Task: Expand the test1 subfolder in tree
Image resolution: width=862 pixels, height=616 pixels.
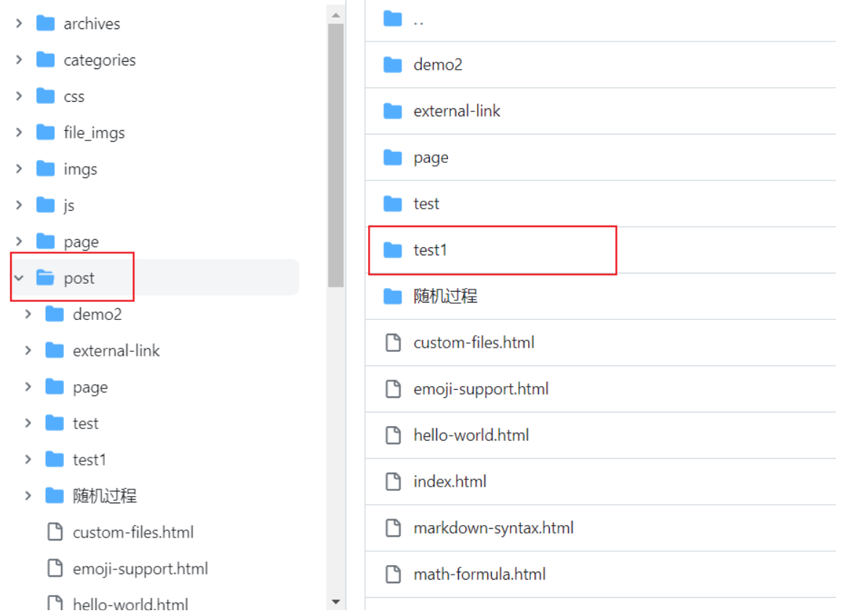Action: click(x=28, y=460)
